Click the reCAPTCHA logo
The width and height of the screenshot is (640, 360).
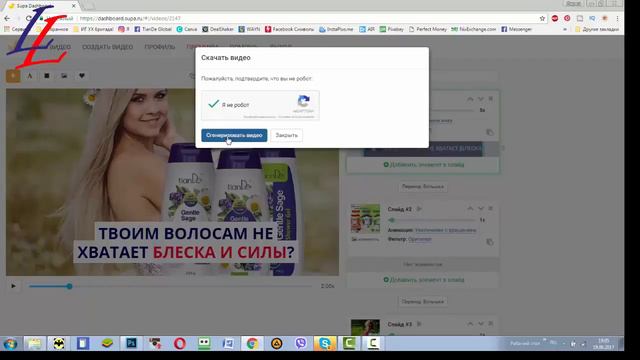pos(304,101)
